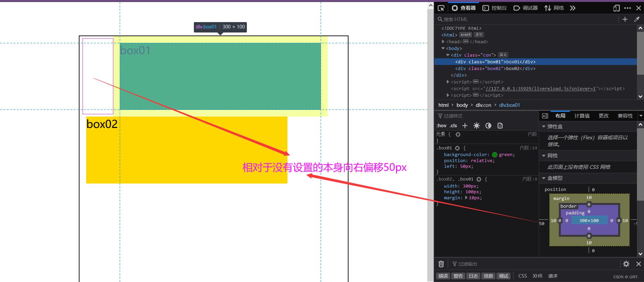
Task: Highlight elements matching 元素 rule selector
Action: pos(458,134)
